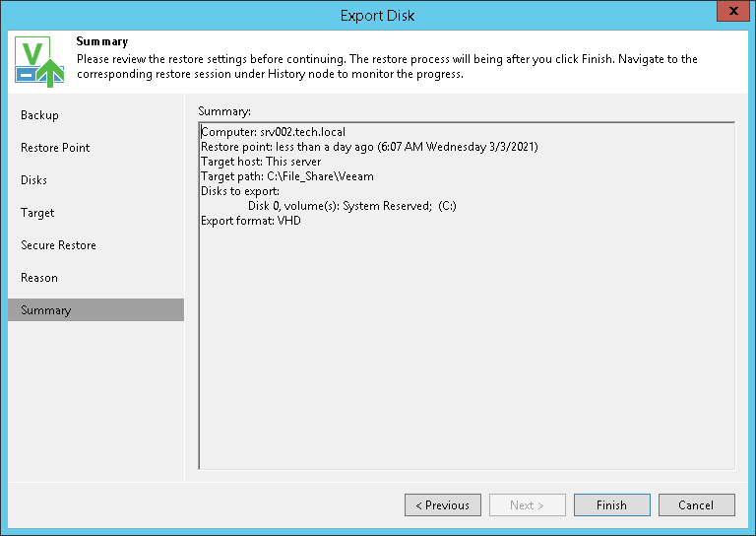Image resolution: width=756 pixels, height=536 pixels.
Task: Click the Export Disk title bar
Action: [378, 15]
